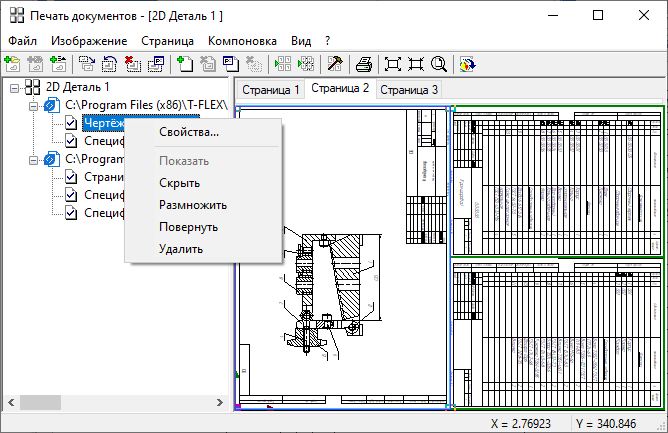Image resolution: width=668 pixels, height=433 pixels.
Task: Collapse the second C:\Program document node
Action: pos(33,159)
